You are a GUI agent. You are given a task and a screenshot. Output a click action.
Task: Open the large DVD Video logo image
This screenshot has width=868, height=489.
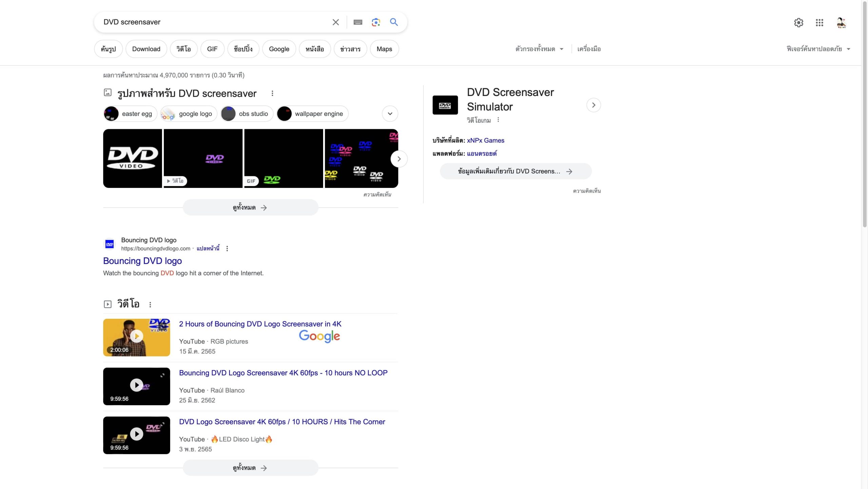coord(132,158)
